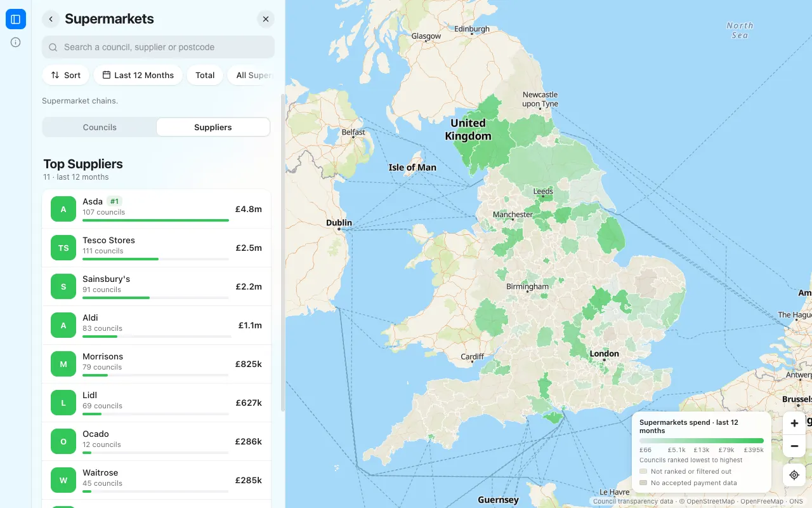
Task: Zoom out on the map
Action: 794,446
